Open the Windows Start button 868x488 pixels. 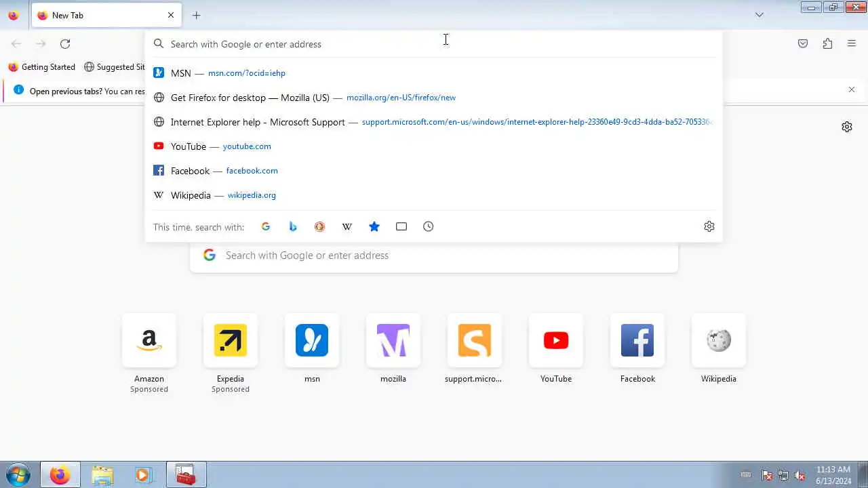point(18,474)
